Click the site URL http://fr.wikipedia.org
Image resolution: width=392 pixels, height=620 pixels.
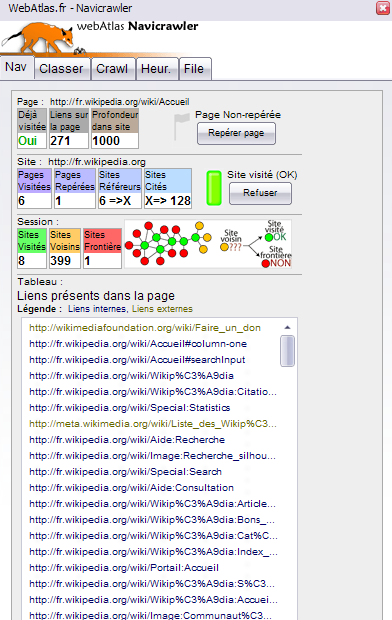(x=97, y=162)
